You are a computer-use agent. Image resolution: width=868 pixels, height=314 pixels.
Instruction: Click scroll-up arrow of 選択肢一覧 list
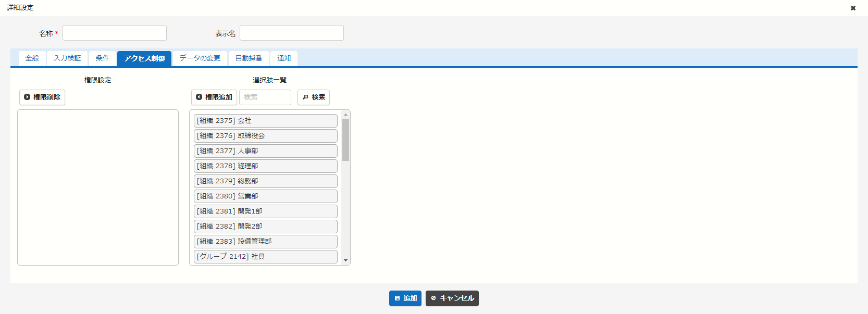[345, 115]
